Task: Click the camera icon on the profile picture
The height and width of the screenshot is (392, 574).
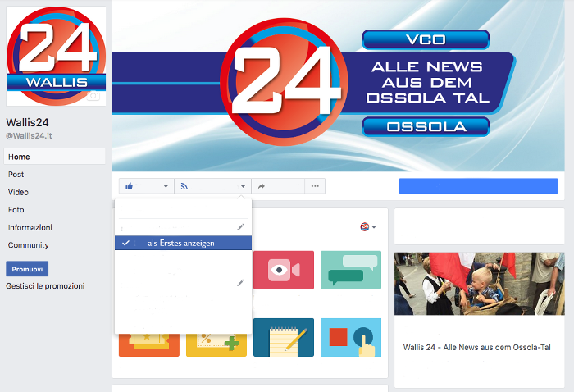Action: pos(93,96)
